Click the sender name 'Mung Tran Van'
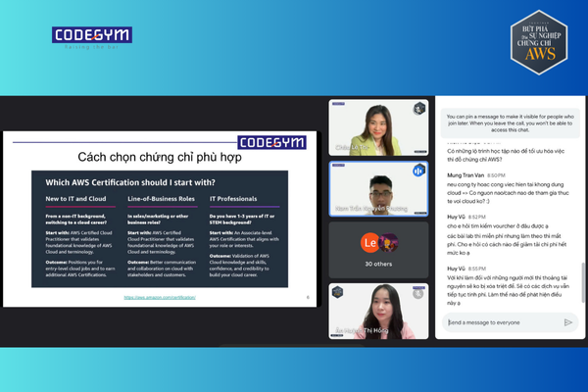The image size is (588, 392). pos(465,175)
